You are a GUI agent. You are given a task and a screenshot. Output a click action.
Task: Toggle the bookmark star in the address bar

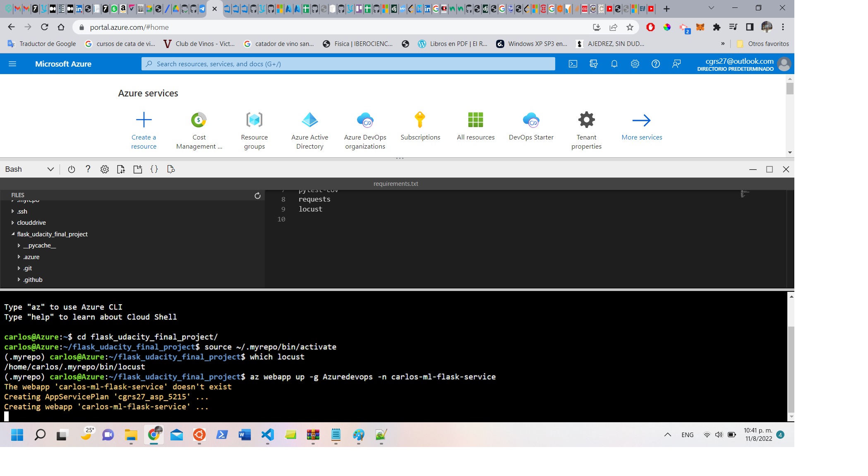coord(631,27)
